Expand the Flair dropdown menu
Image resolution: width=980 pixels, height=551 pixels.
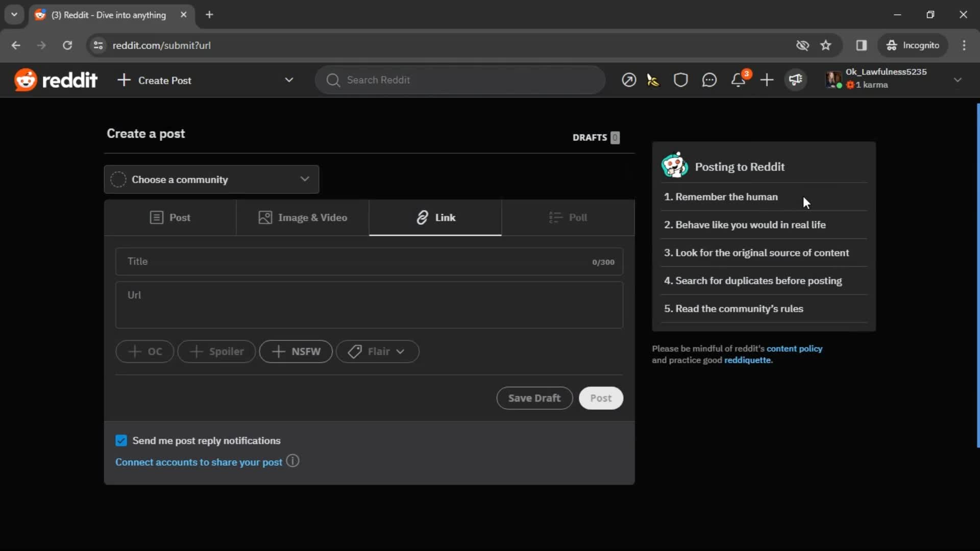point(376,351)
